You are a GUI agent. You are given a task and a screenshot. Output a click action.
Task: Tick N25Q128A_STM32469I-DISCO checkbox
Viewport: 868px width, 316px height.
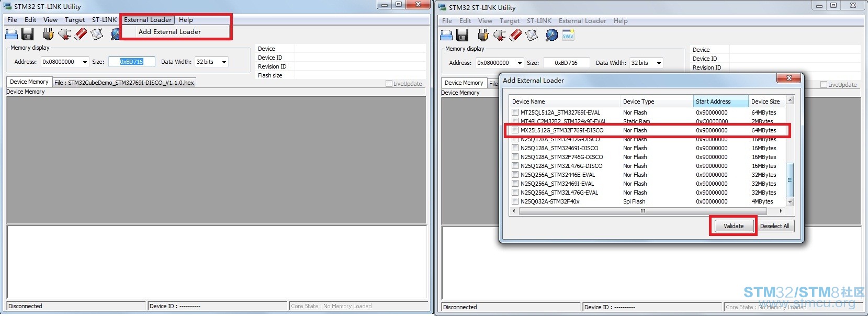click(x=515, y=148)
